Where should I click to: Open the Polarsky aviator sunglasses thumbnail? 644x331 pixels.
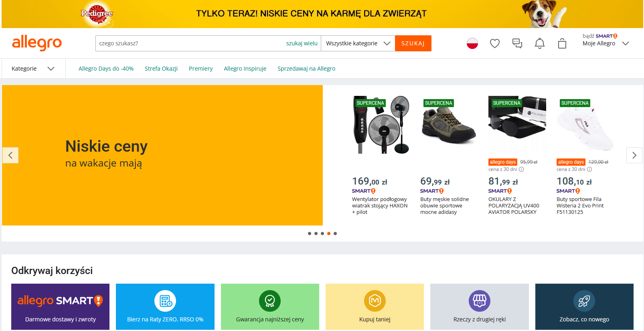[x=517, y=125]
